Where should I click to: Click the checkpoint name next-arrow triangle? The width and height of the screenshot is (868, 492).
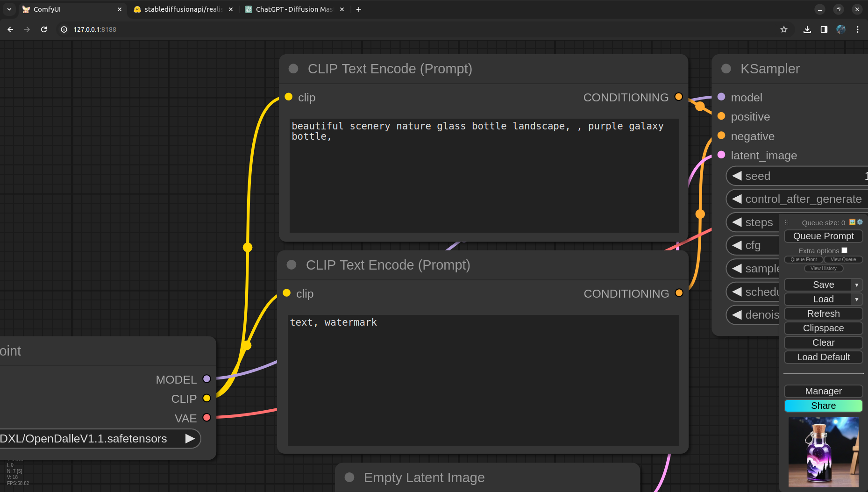pos(190,439)
